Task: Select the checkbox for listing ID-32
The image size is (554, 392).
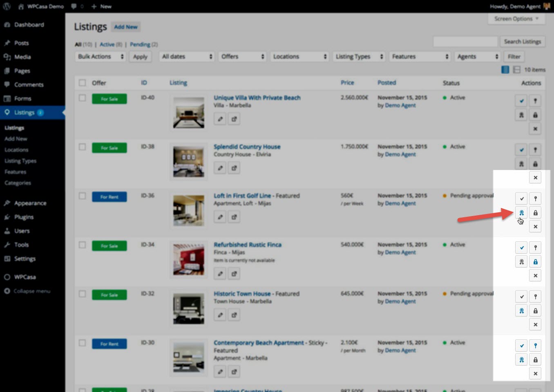Action: [82, 294]
